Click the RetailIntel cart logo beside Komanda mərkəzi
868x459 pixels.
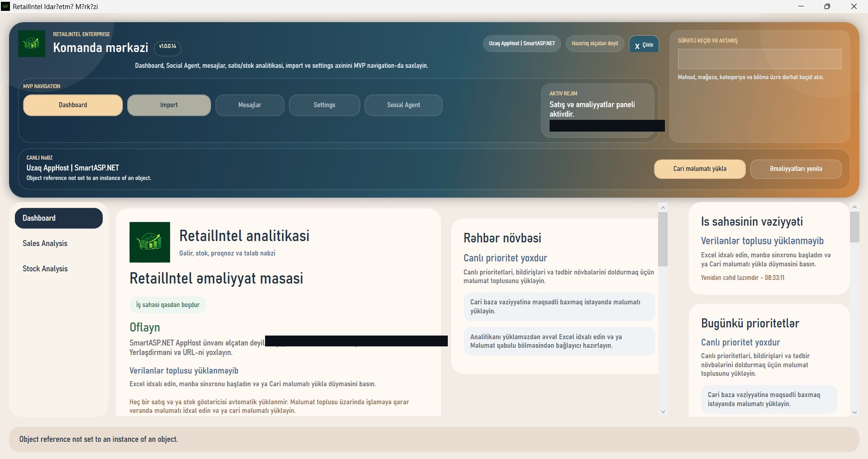coord(32,43)
